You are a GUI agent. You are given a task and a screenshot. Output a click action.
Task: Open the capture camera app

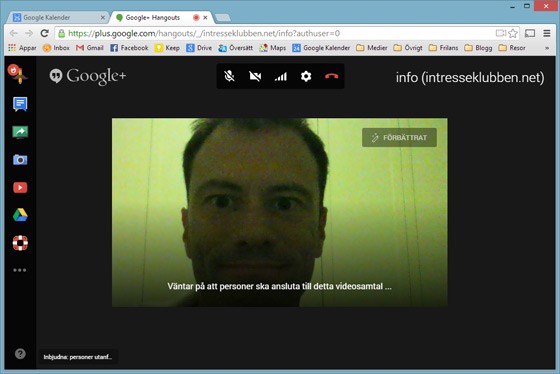(20, 160)
